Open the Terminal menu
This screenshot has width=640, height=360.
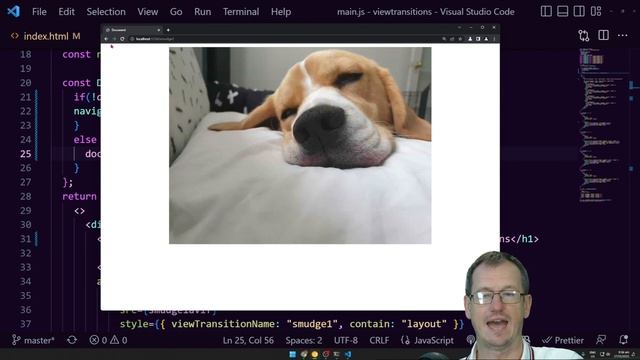pyautogui.click(x=241, y=12)
